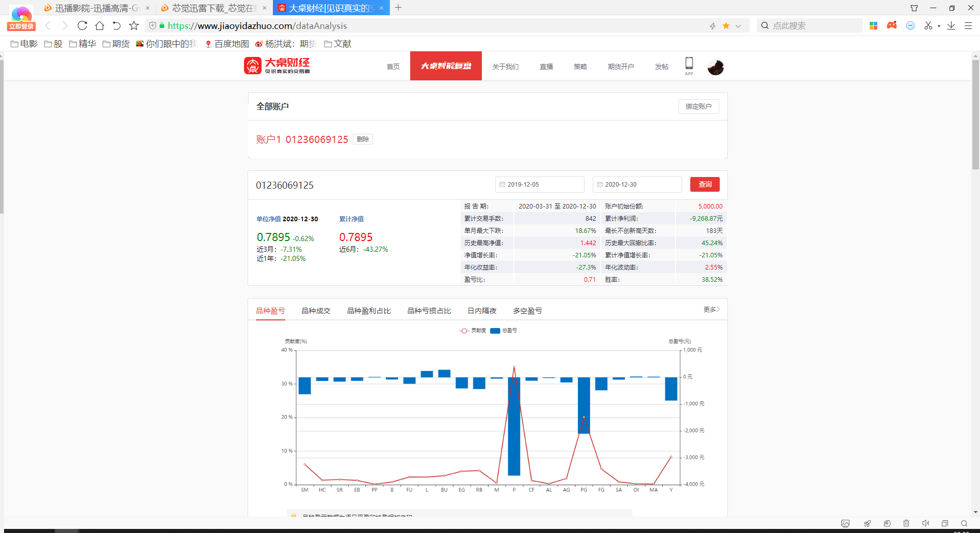
Task: Toggle the 总盈亏 legend series
Action: pyautogui.click(x=504, y=331)
